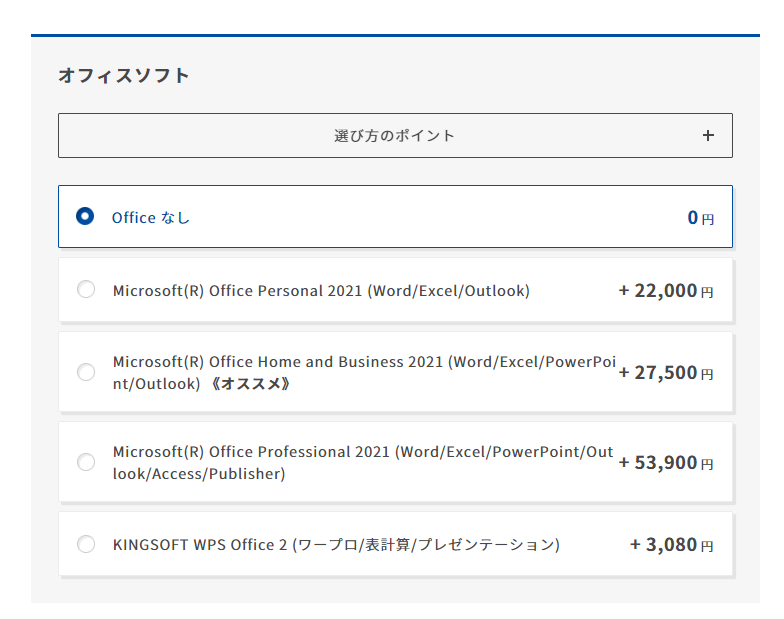This screenshot has height=619, width=784.
Task: Click the KINGSOFT WPS Office 2 label text
Action: pyautogui.click(x=336, y=544)
